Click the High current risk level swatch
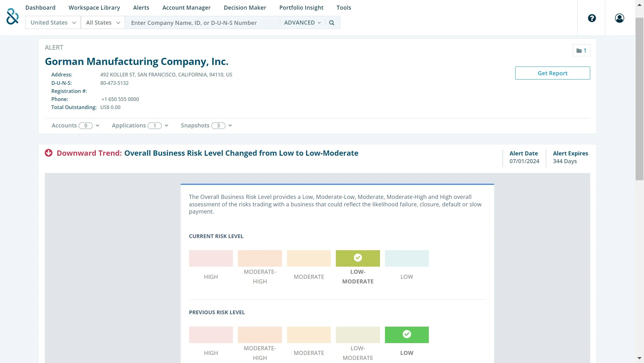The image size is (644, 363). [x=211, y=258]
